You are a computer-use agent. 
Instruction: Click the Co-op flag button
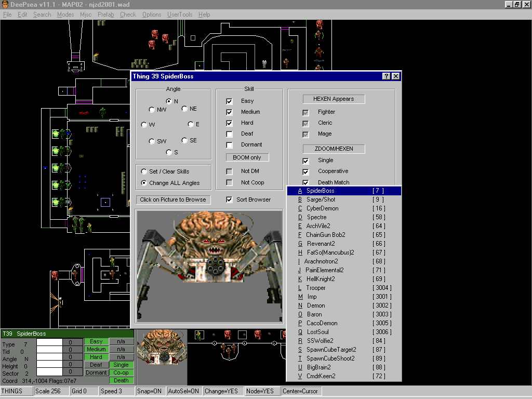click(121, 373)
